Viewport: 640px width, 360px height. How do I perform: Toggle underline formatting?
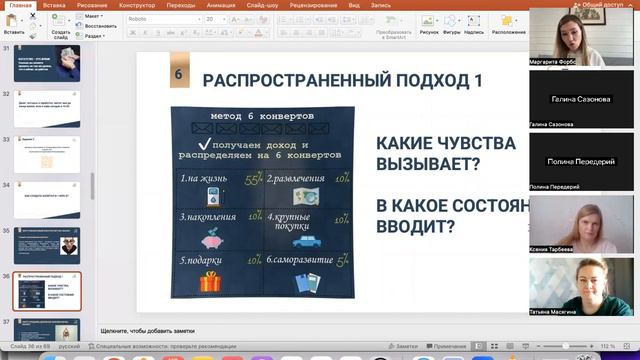tap(158, 33)
